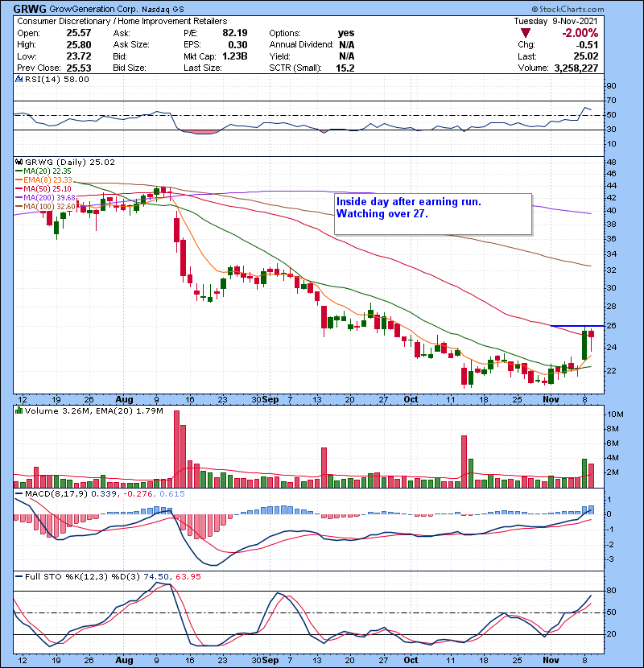Click the Options yes value
644x668 pixels.
pyautogui.click(x=346, y=33)
